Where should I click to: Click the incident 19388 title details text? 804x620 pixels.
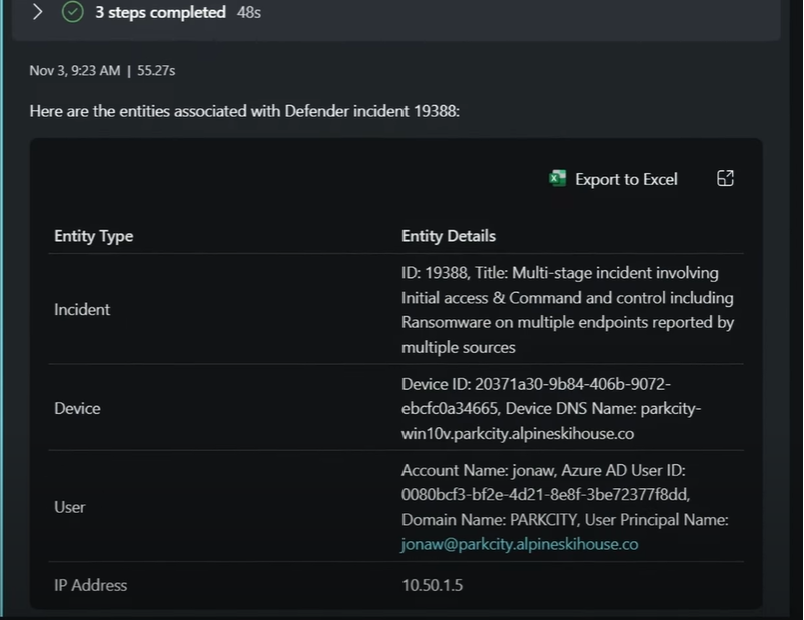[567, 309]
